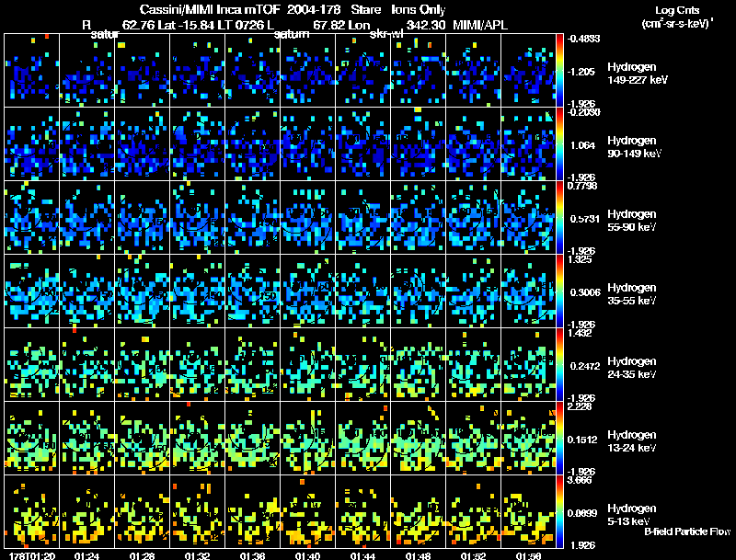This screenshot has width=736, height=560.
Task: Click the B-field Particle Flow label
Action: pyautogui.click(x=687, y=531)
